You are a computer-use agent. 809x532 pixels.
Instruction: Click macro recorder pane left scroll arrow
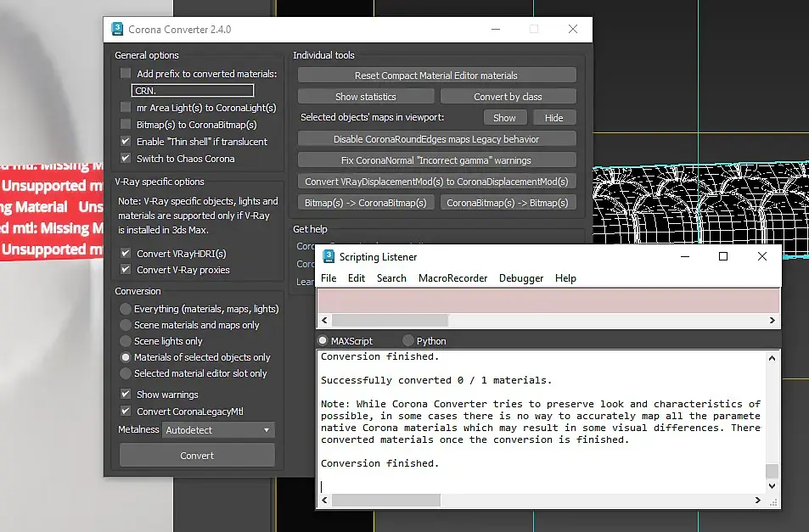click(x=324, y=320)
